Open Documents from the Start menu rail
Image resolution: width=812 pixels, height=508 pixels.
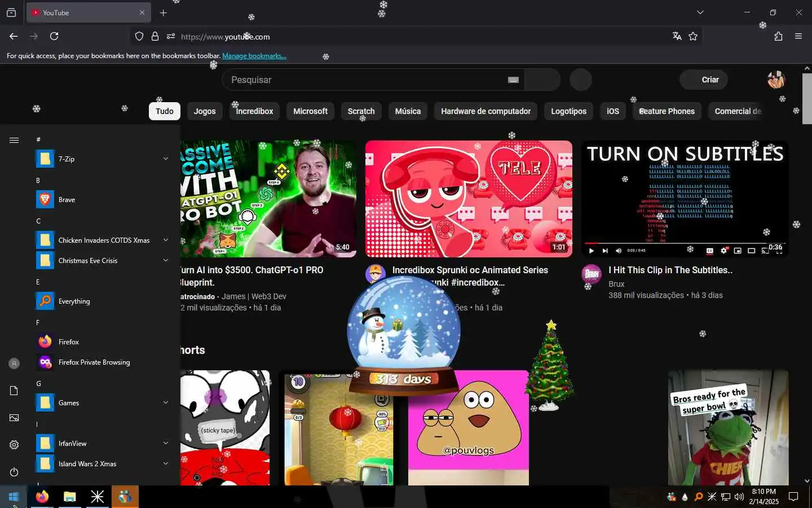(14, 391)
